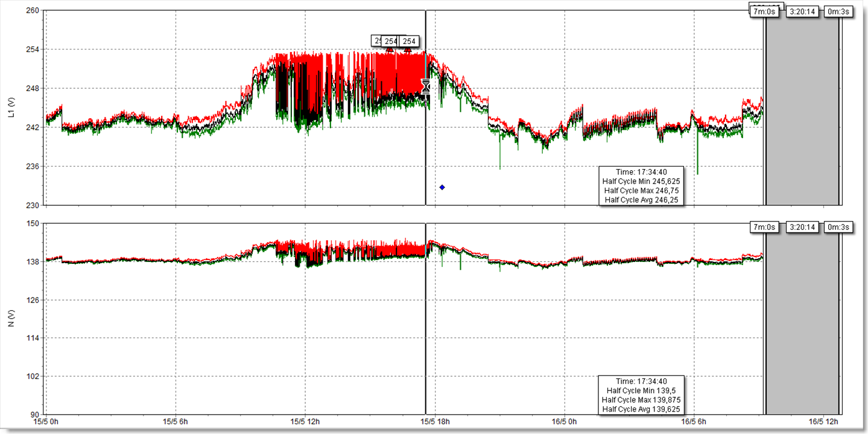
Task: Click the 16/5 0h time axis label
Action: [x=565, y=421]
